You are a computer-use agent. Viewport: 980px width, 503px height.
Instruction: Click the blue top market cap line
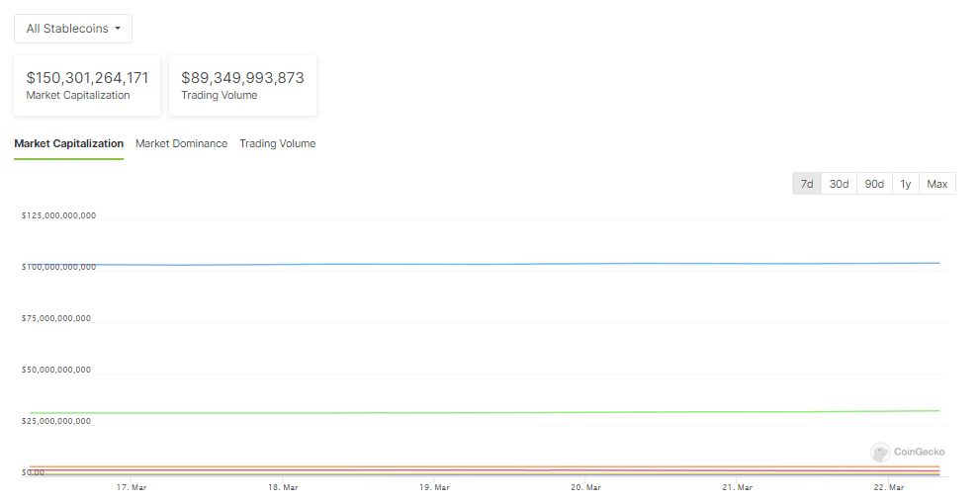coord(485,264)
